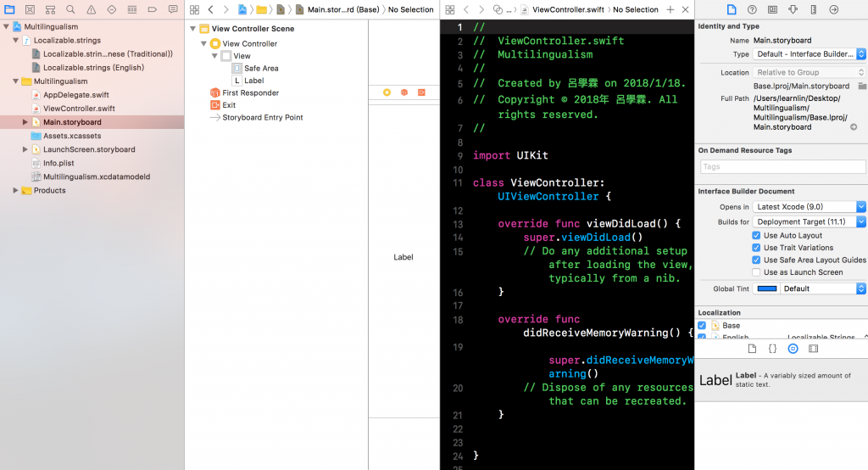Image resolution: width=868 pixels, height=470 pixels.
Task: Select AppDelegate.swift in navigator
Action: pyautogui.click(x=75, y=95)
